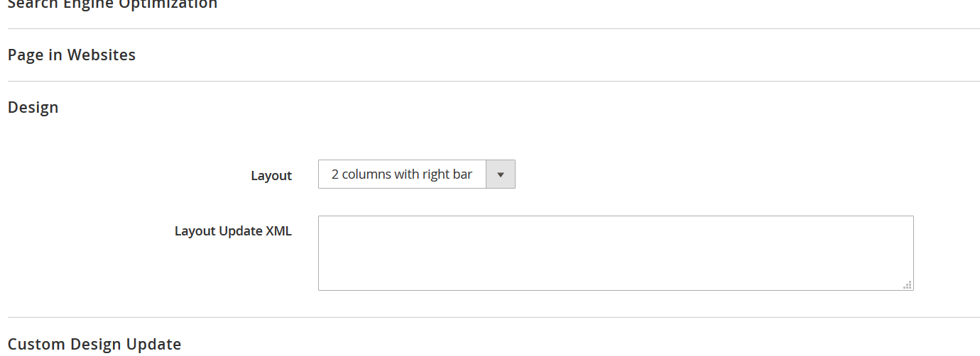Expand the Page in Websites section

[71, 55]
